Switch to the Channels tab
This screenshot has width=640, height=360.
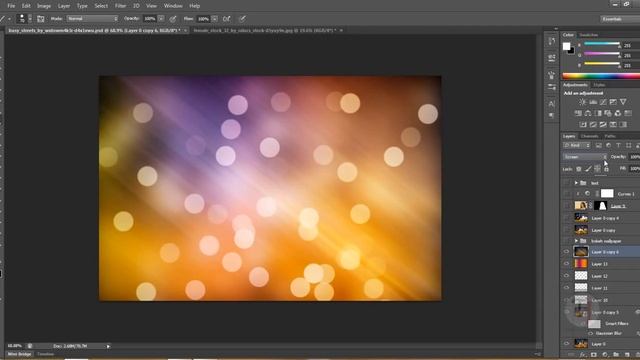click(589, 136)
